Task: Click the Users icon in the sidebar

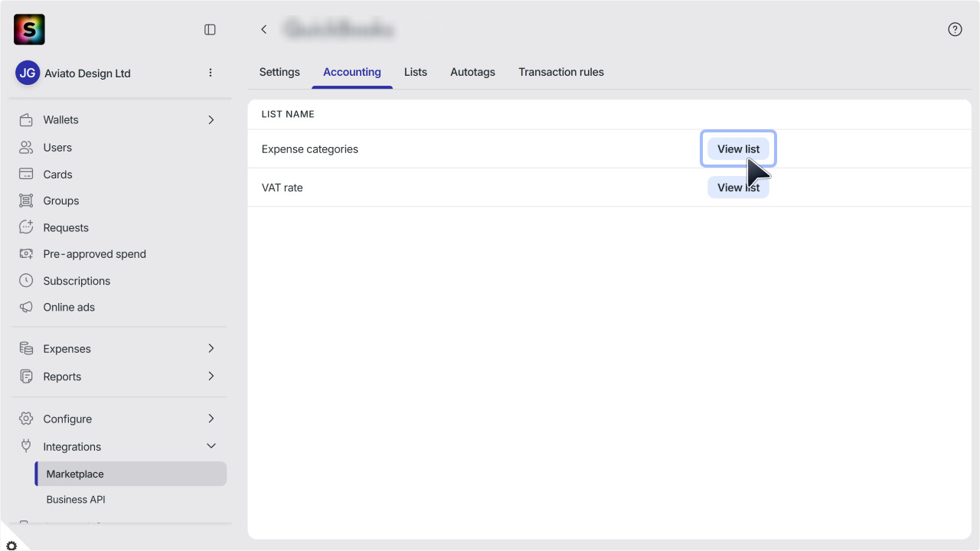Action: 26,148
